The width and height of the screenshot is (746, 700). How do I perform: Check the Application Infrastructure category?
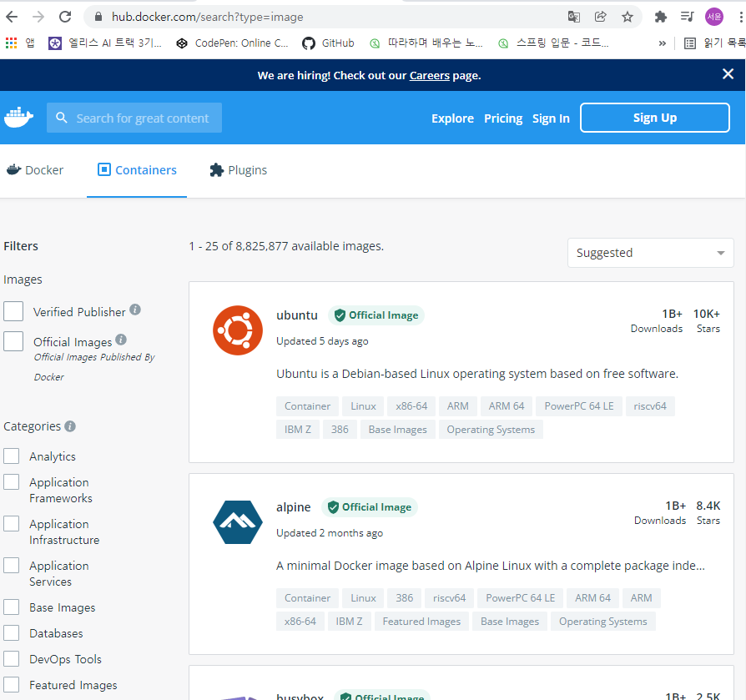12,524
